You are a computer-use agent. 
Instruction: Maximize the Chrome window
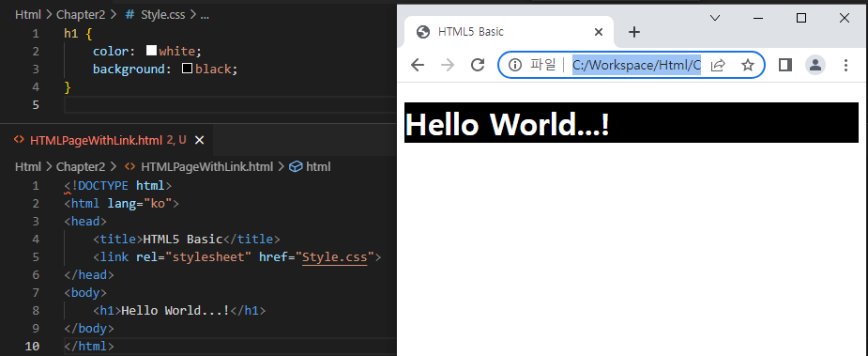[801, 18]
